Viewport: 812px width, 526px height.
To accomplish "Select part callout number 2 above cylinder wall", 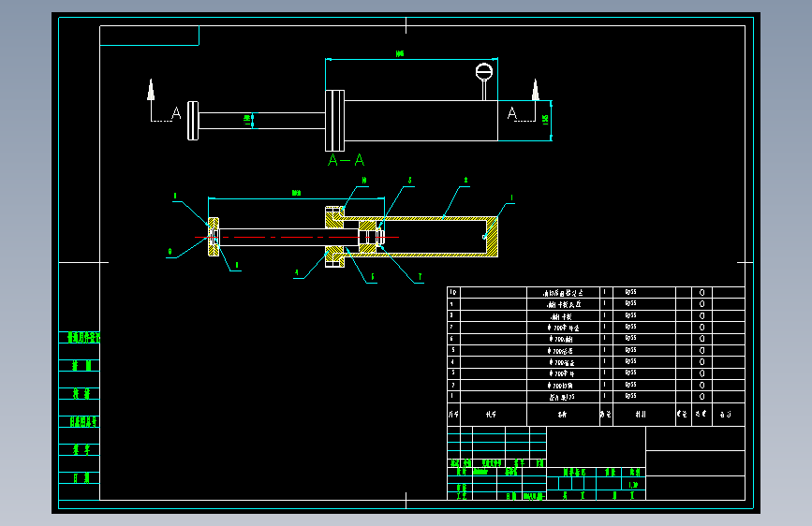I will click(x=465, y=180).
